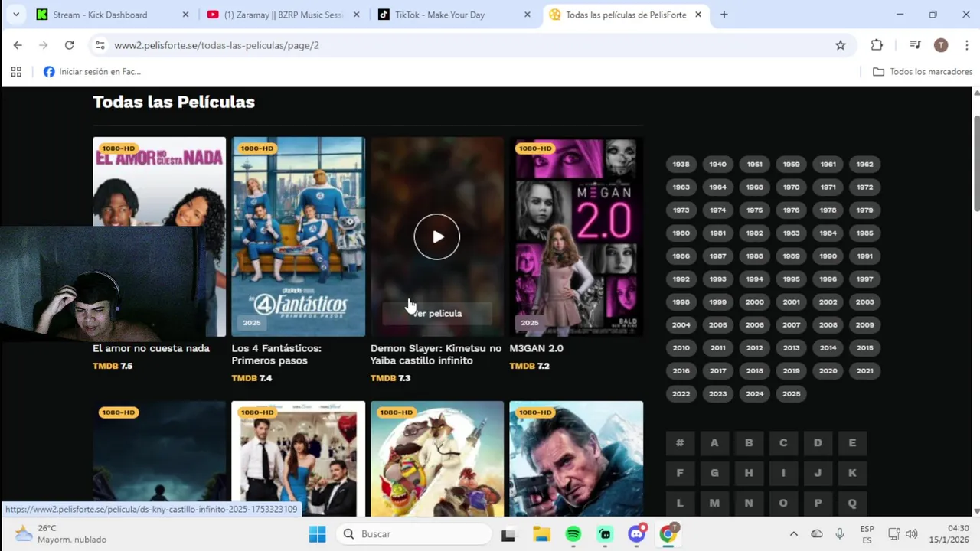Open the wedding couple movie poster

click(299, 458)
